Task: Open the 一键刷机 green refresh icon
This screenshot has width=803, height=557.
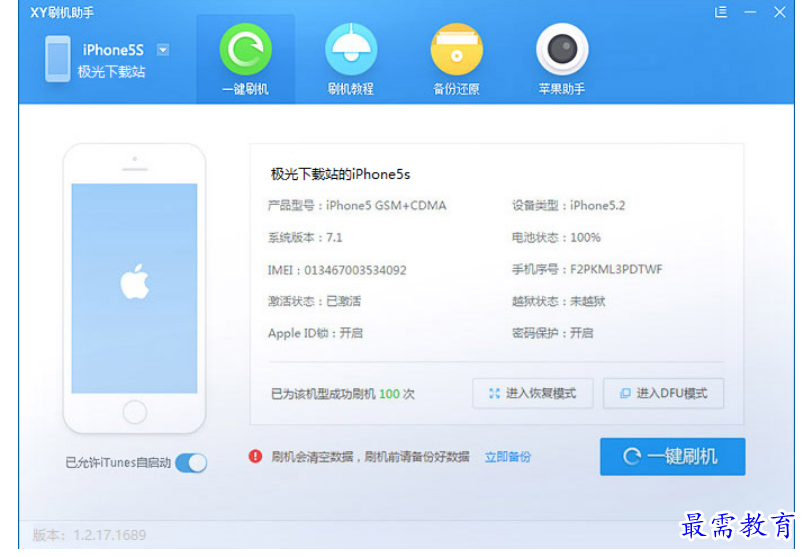Action: 246,50
